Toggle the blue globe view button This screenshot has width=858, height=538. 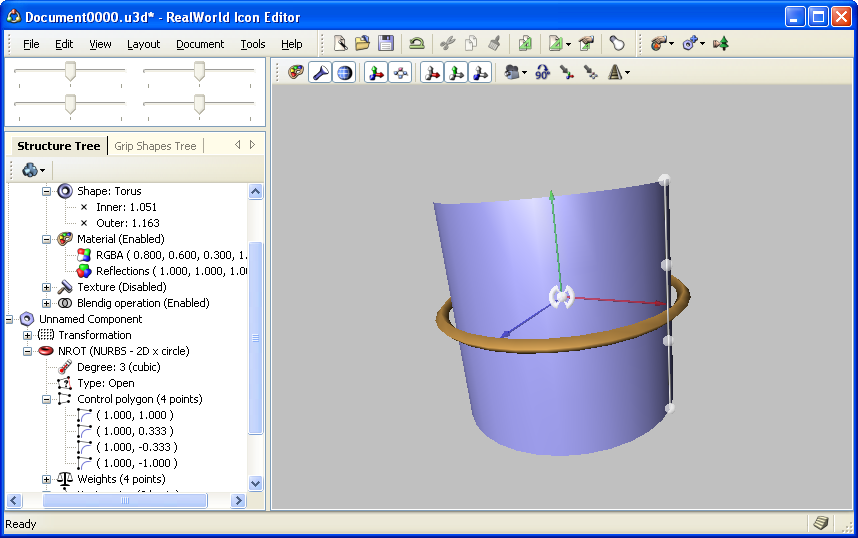[344, 72]
